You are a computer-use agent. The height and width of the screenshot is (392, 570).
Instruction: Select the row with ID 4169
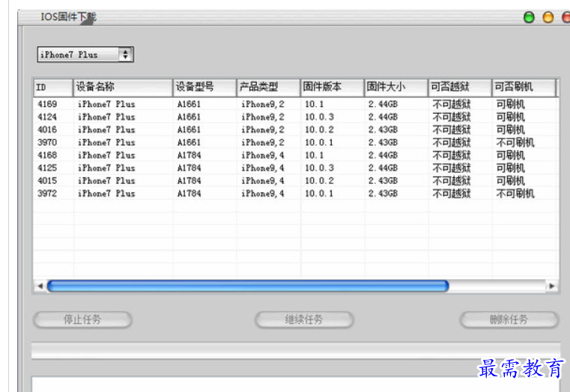coord(296,105)
